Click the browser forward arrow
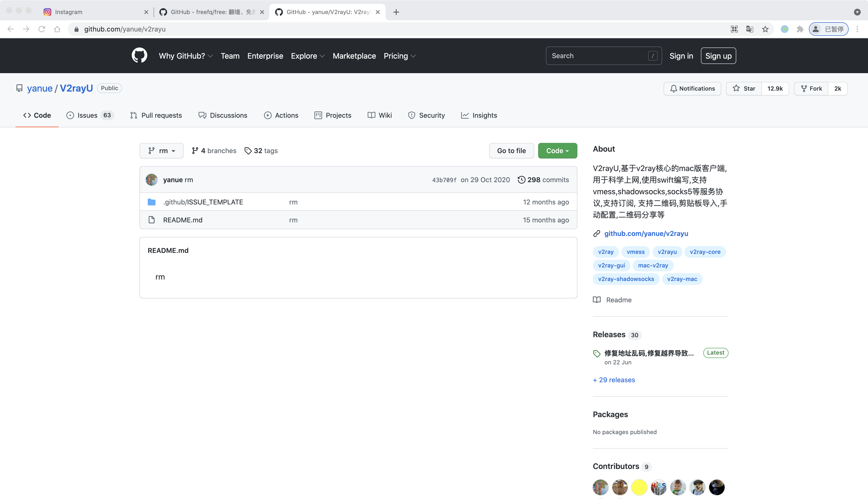The height and width of the screenshot is (499, 868). pos(26,29)
